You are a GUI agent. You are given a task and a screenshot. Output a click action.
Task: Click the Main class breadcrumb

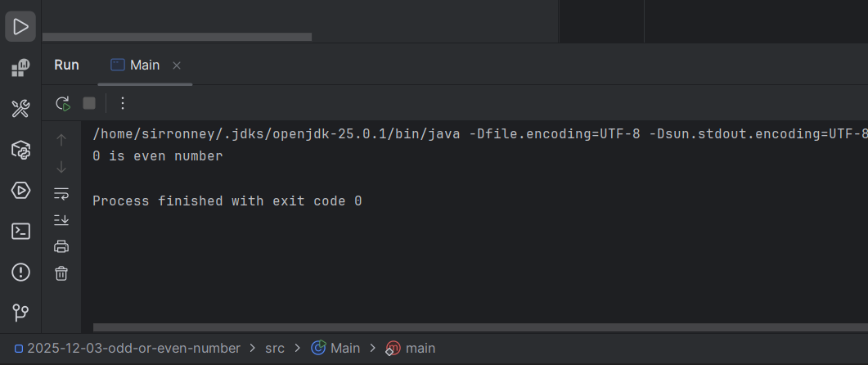point(336,349)
